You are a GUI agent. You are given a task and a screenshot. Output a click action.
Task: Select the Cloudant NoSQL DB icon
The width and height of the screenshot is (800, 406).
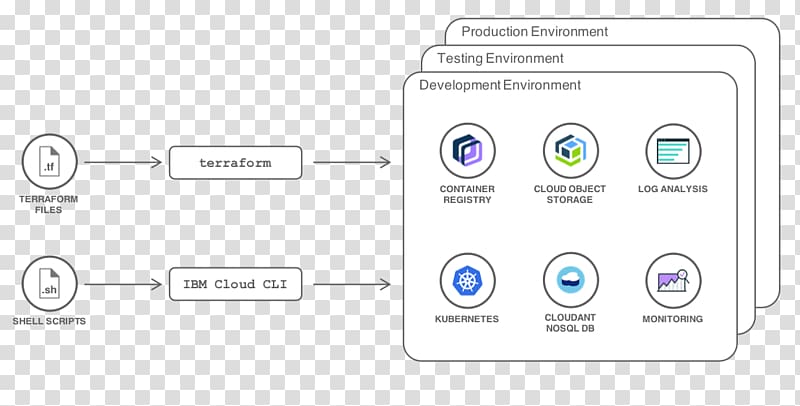click(570, 281)
